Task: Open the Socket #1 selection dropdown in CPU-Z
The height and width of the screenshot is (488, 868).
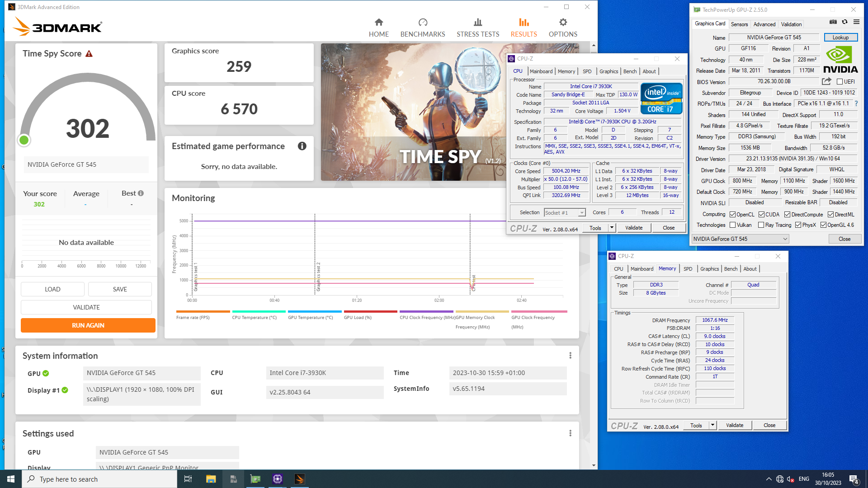Action: pyautogui.click(x=565, y=213)
